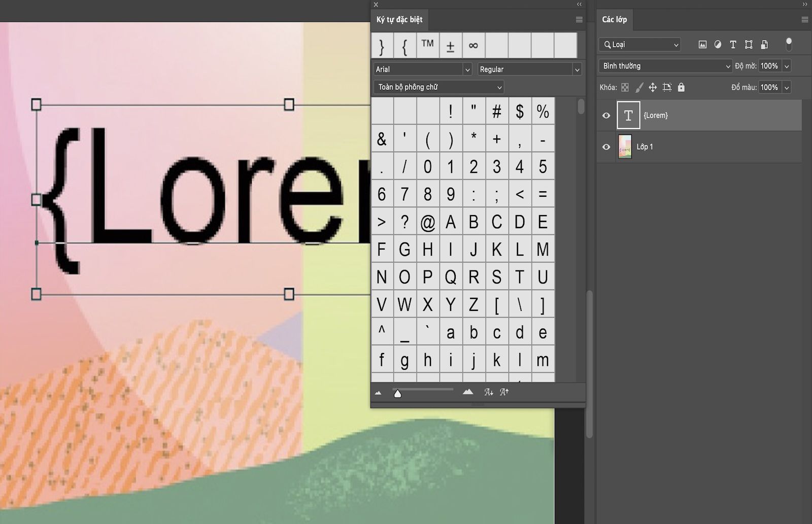Filter for adjustment layers in Layers panel
812x524 pixels.
pos(717,45)
